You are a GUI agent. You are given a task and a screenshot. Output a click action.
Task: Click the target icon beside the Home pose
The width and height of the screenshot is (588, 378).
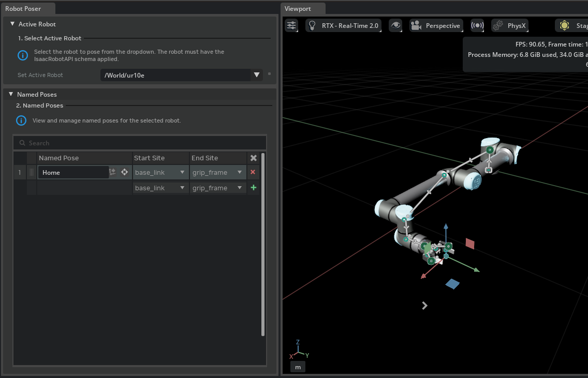point(124,172)
